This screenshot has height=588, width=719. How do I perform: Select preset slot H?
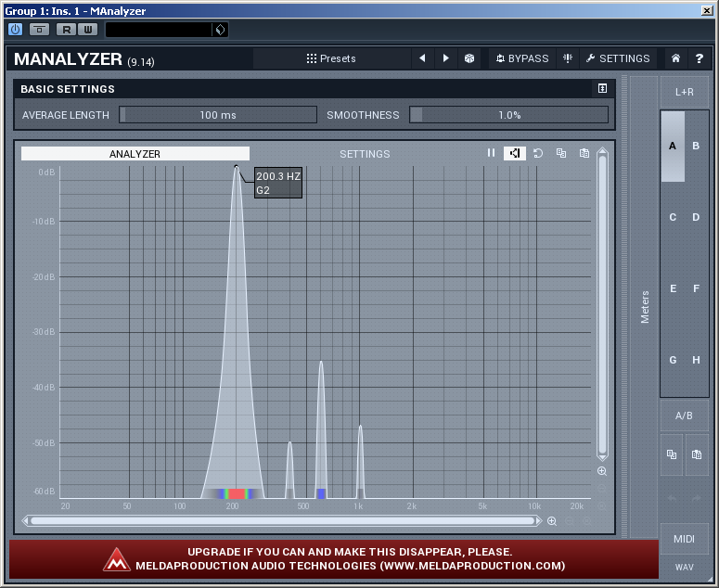pyautogui.click(x=696, y=360)
